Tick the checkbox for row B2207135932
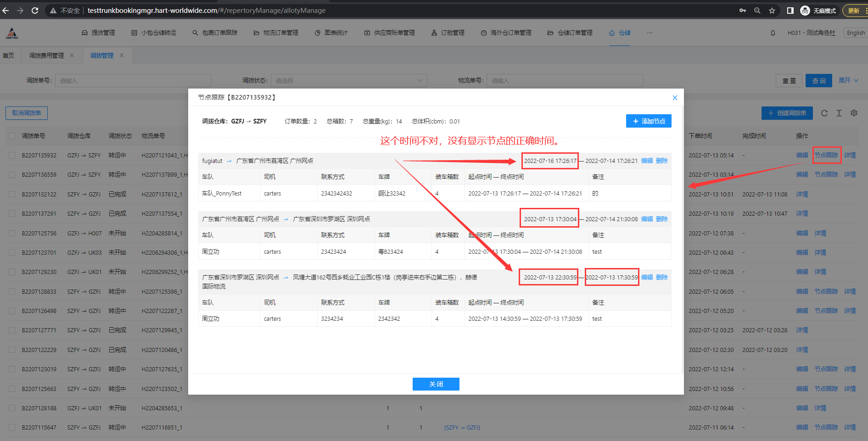868x441 pixels. (12, 156)
